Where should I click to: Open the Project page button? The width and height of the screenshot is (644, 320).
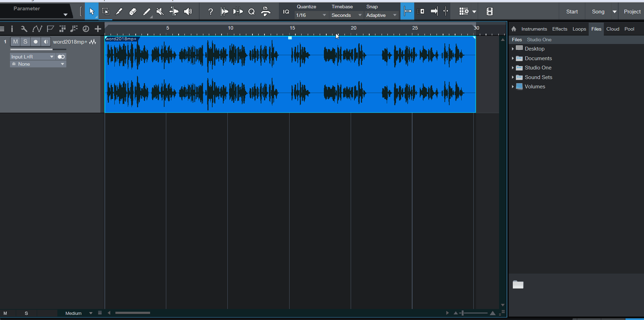(x=632, y=12)
